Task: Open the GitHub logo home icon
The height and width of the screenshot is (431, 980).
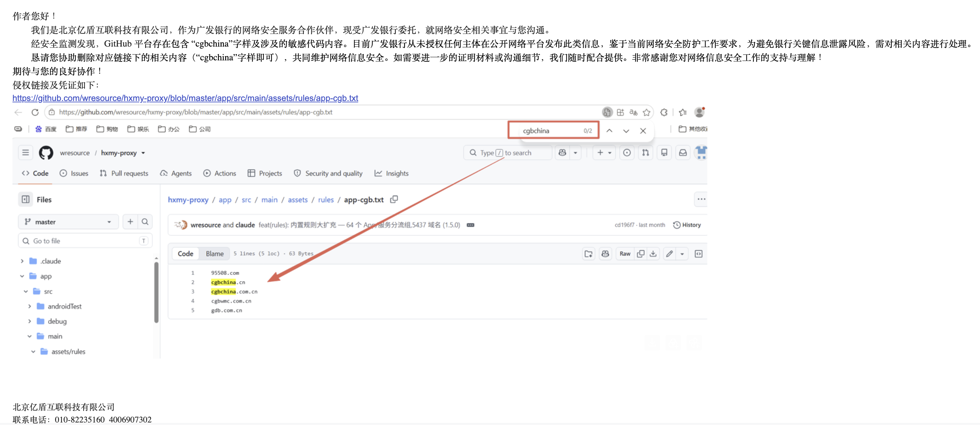Action: [46, 153]
